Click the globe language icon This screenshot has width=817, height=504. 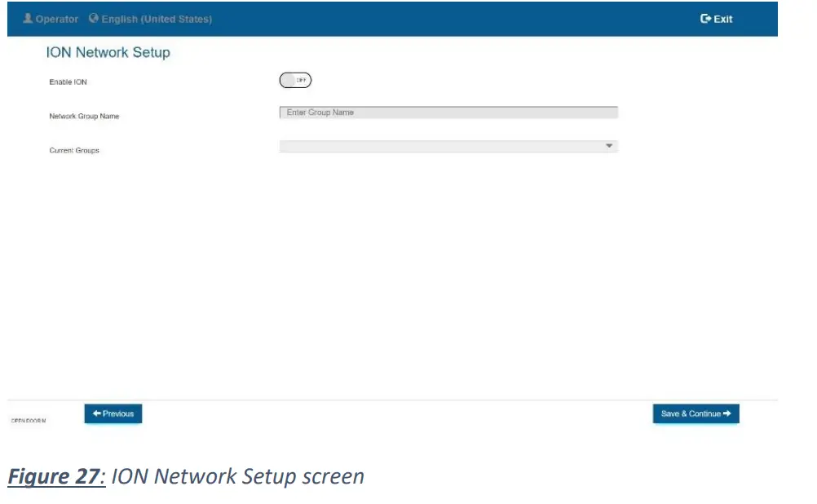tap(94, 19)
